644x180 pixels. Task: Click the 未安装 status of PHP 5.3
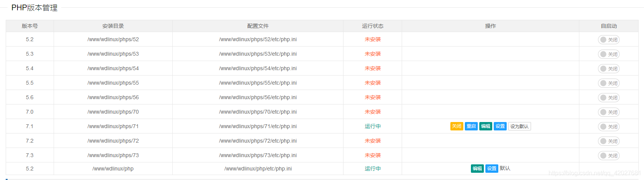click(373, 54)
